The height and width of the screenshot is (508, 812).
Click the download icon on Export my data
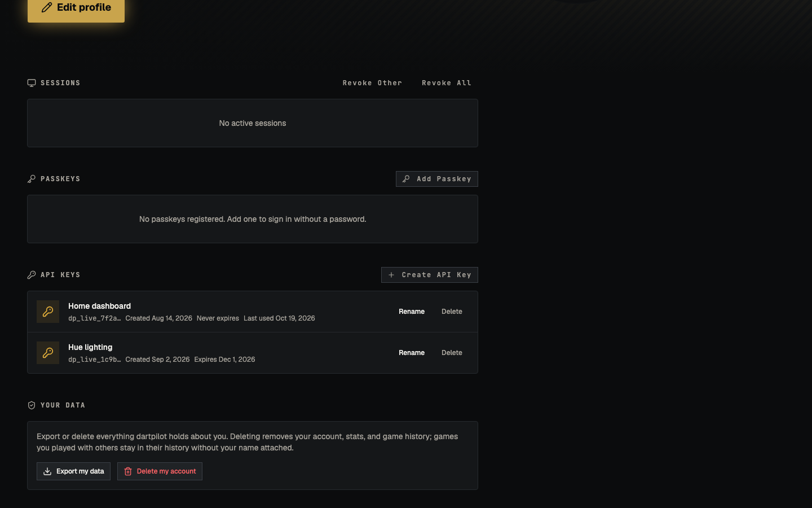47,471
